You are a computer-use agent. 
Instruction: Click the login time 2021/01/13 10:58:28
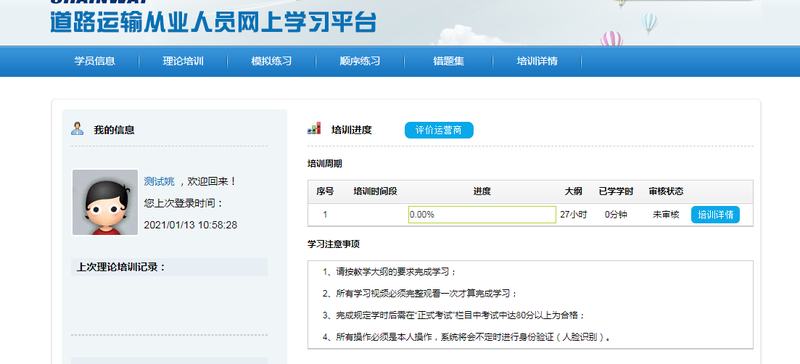click(x=190, y=225)
